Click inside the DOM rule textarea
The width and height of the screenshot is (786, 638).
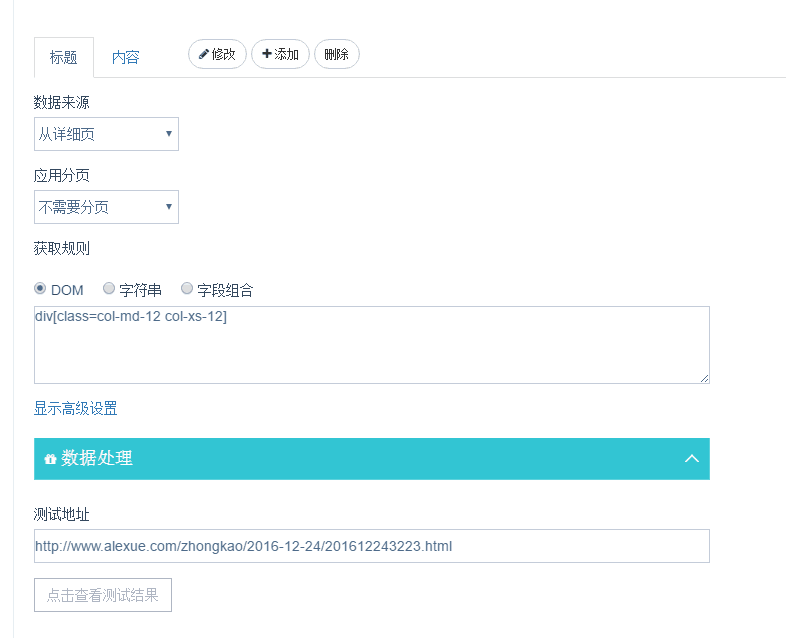click(x=372, y=345)
